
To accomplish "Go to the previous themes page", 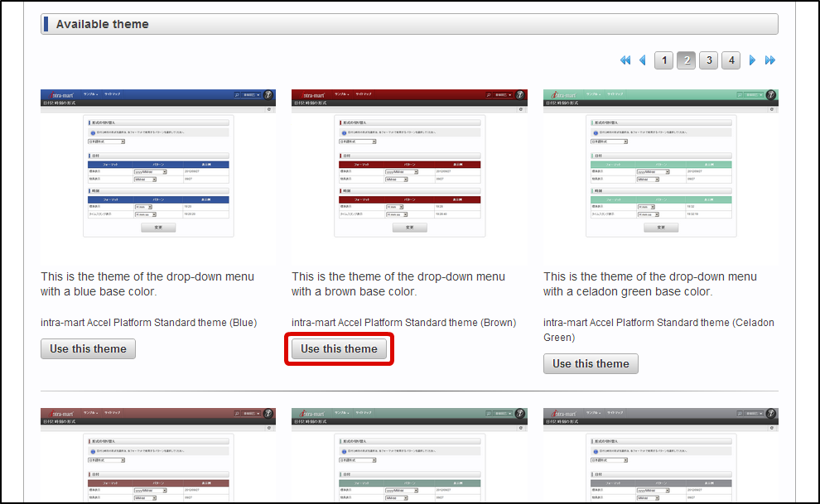I will click(643, 60).
